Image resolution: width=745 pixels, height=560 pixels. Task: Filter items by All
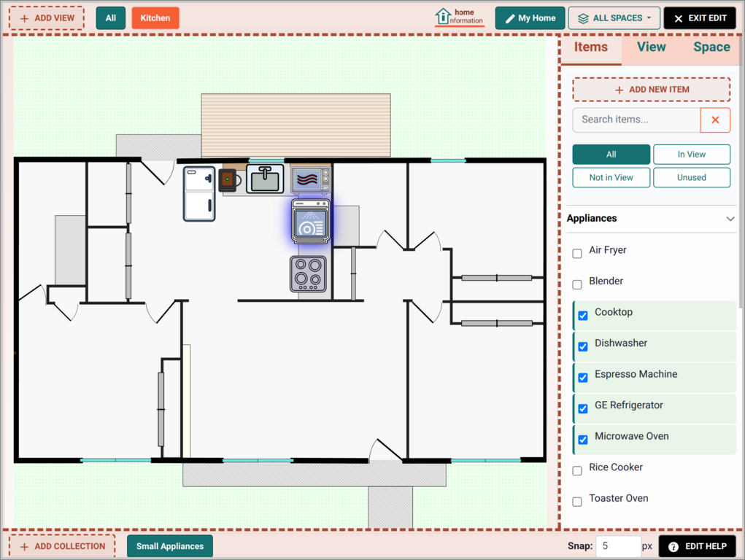click(611, 155)
